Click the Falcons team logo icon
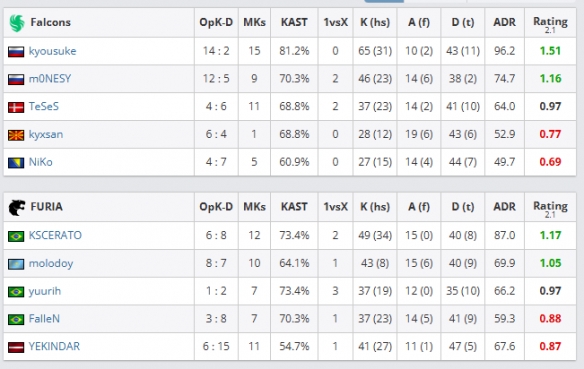The height and width of the screenshot is (369, 584). pos(17,23)
